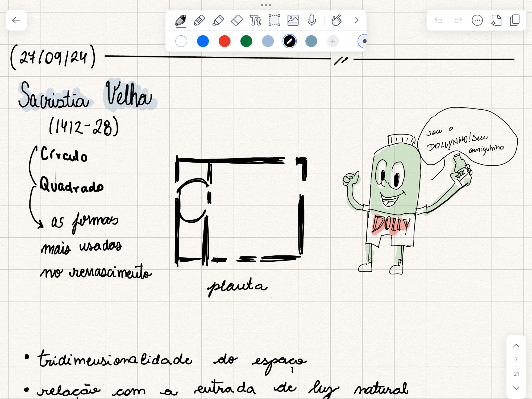Screen dimensions: 532x399
Task: Tap the handwritten date (27/09/24)
Action: 53,57
